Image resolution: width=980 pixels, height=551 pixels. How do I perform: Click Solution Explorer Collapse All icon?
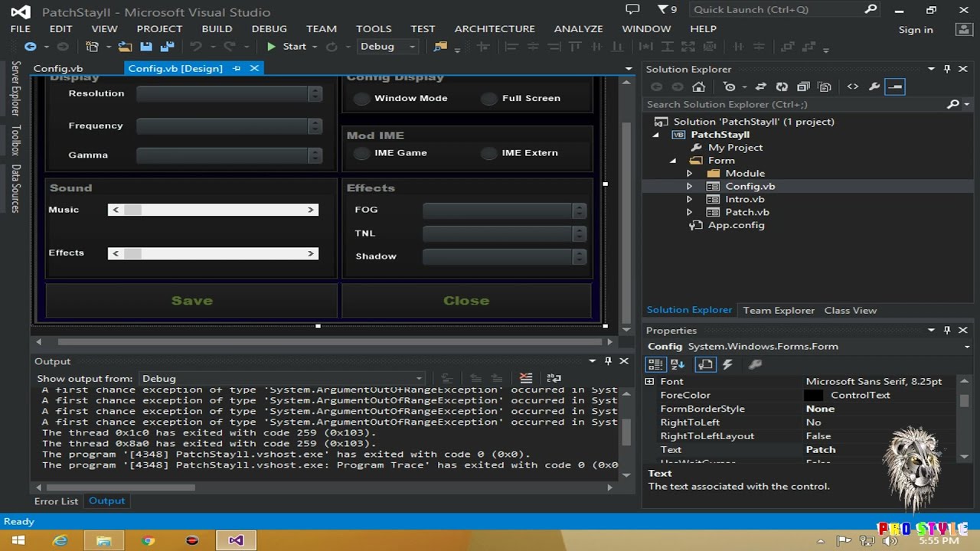tap(803, 86)
